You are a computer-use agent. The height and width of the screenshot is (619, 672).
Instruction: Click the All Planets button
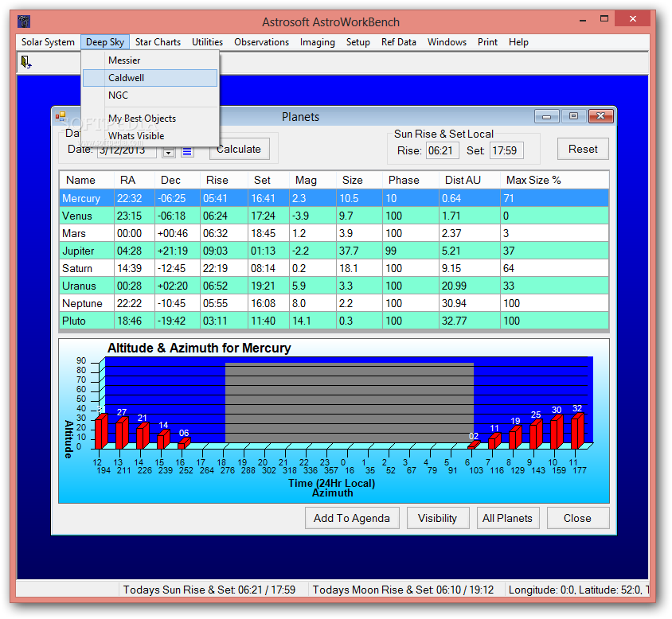[507, 518]
